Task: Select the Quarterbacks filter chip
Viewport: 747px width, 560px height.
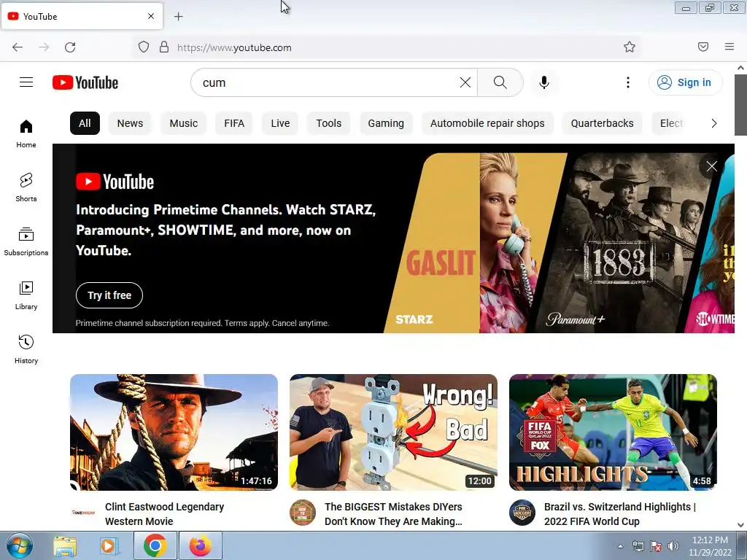Action: tap(602, 123)
